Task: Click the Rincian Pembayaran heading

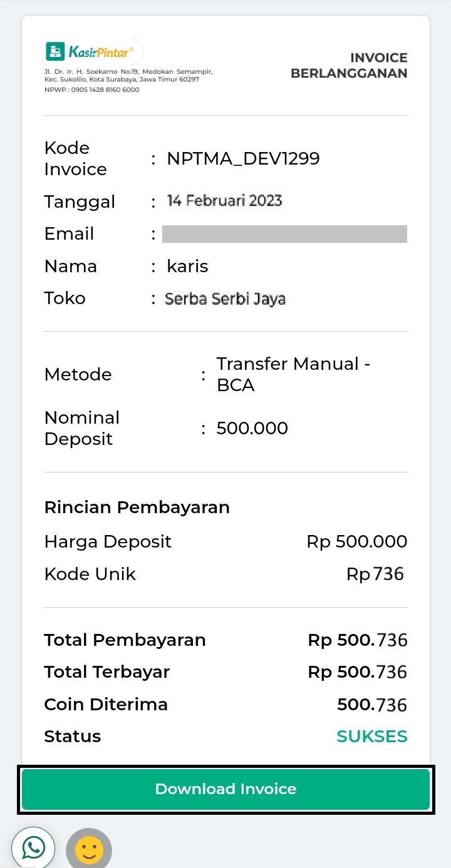Action: pyautogui.click(x=137, y=507)
